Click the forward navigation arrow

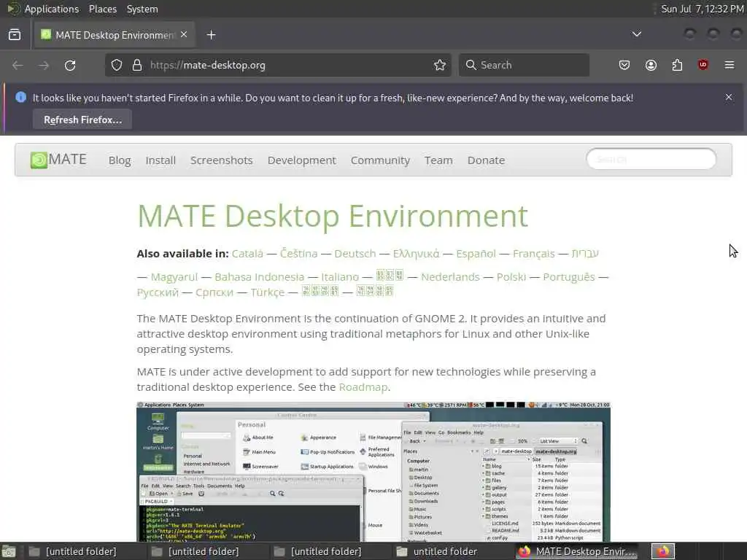44,65
